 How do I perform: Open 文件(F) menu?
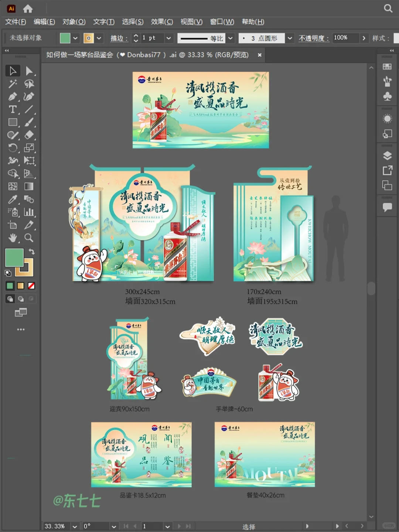tap(16, 22)
